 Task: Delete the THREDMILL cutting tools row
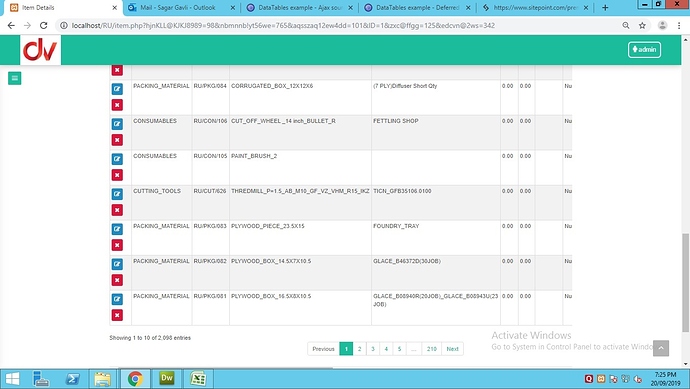coord(117,210)
